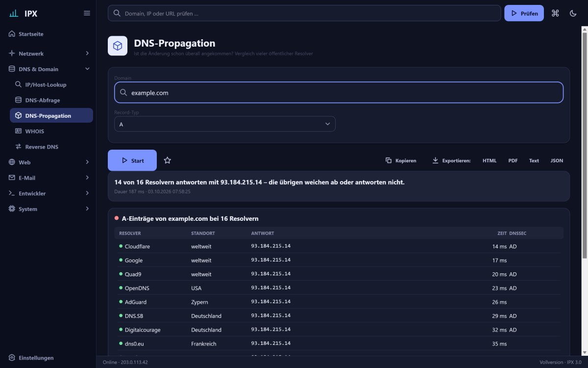Click the Domain input with example.com
Viewport: 588px width, 368px height.
339,92
